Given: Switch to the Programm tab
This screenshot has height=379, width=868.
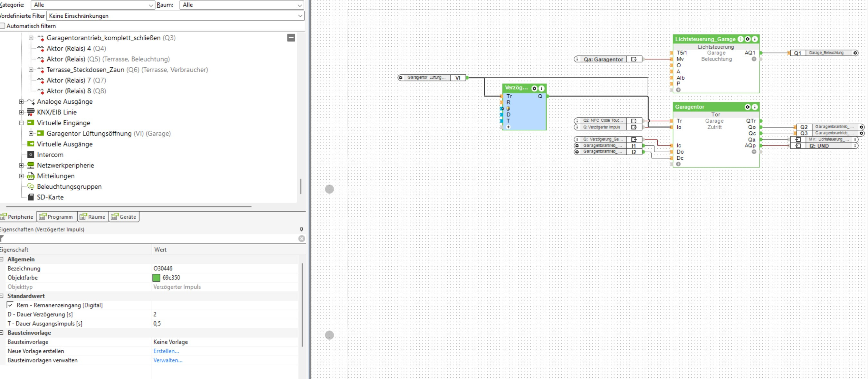Looking at the screenshot, I should pyautogui.click(x=57, y=217).
